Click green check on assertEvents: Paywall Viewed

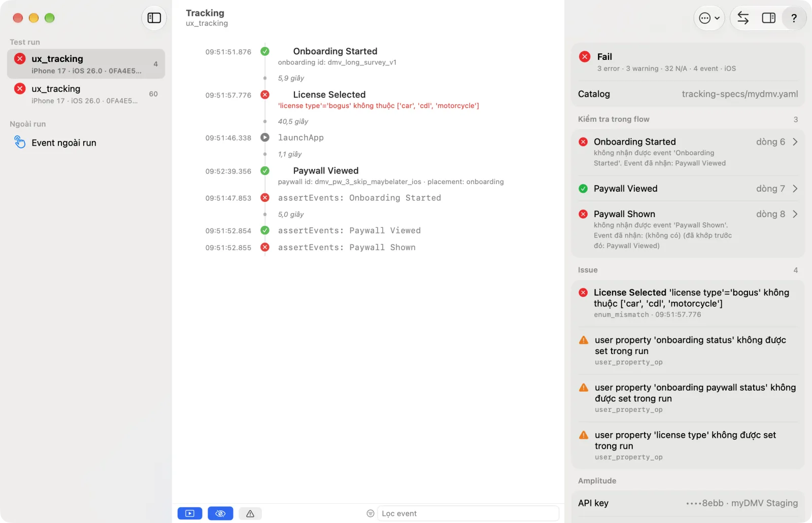click(x=265, y=230)
